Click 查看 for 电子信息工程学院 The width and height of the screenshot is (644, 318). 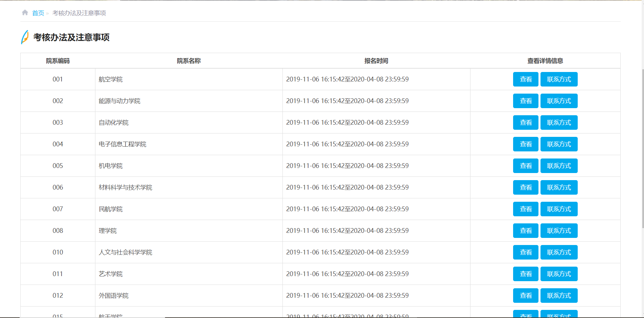click(526, 144)
